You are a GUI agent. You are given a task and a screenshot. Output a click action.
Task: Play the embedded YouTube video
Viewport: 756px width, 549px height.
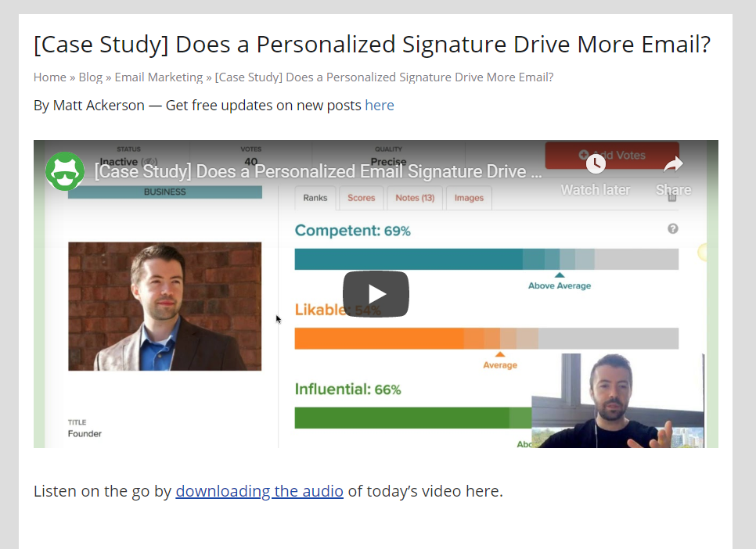pos(376,294)
